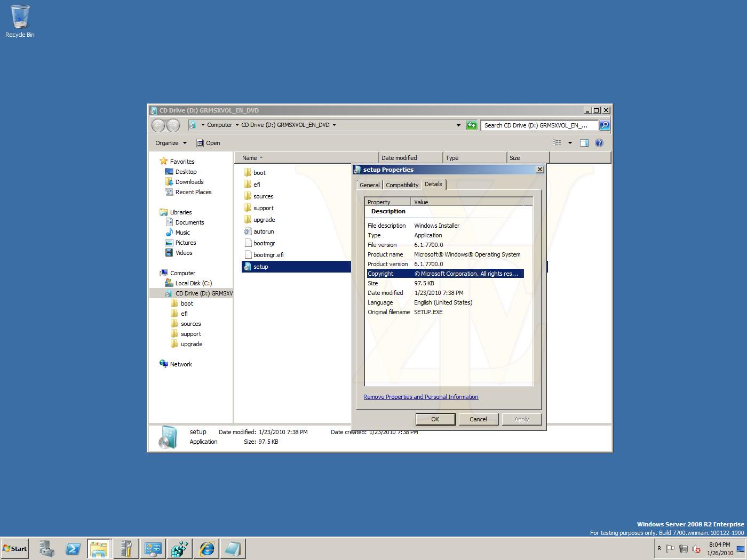Viewport: 747px width, 560px height.
Task: Click the Start button
Action: (x=15, y=548)
